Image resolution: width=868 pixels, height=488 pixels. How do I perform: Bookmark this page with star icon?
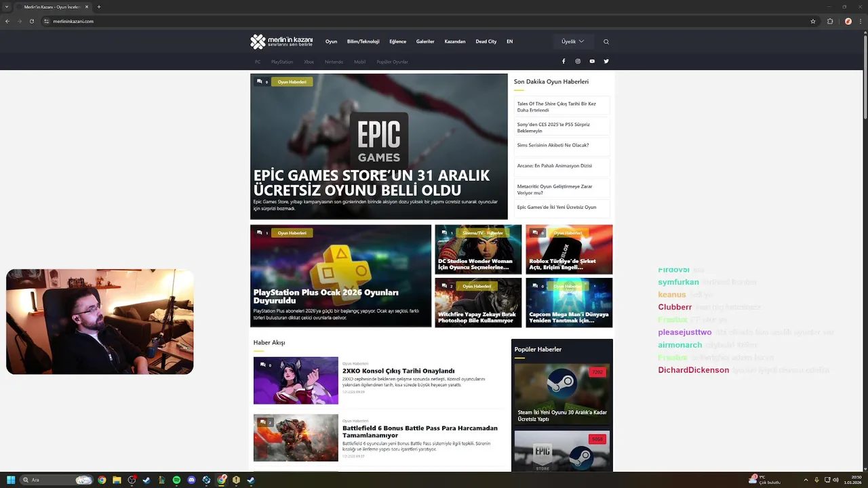pyautogui.click(x=813, y=21)
